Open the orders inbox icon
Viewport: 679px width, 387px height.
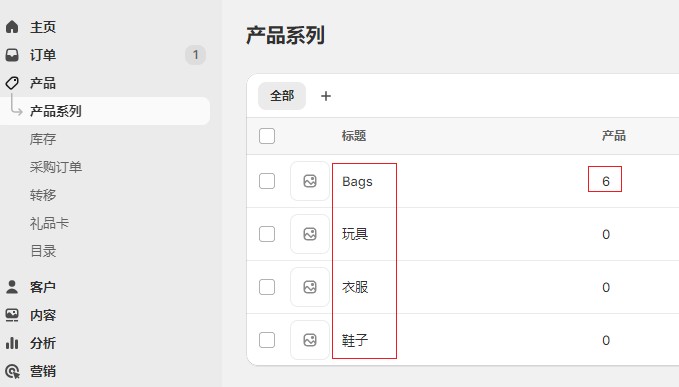click(12, 55)
